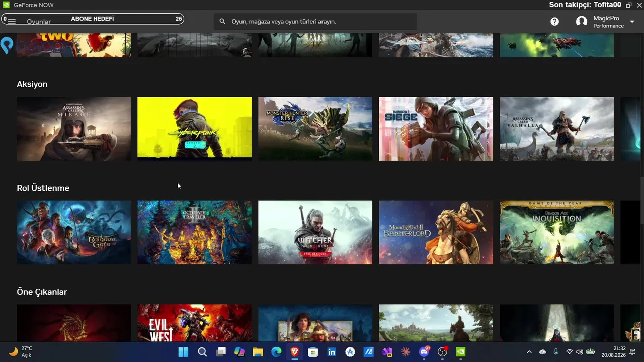
Task: Open Assassin's Creed Valhalla game tile
Action: click(556, 129)
